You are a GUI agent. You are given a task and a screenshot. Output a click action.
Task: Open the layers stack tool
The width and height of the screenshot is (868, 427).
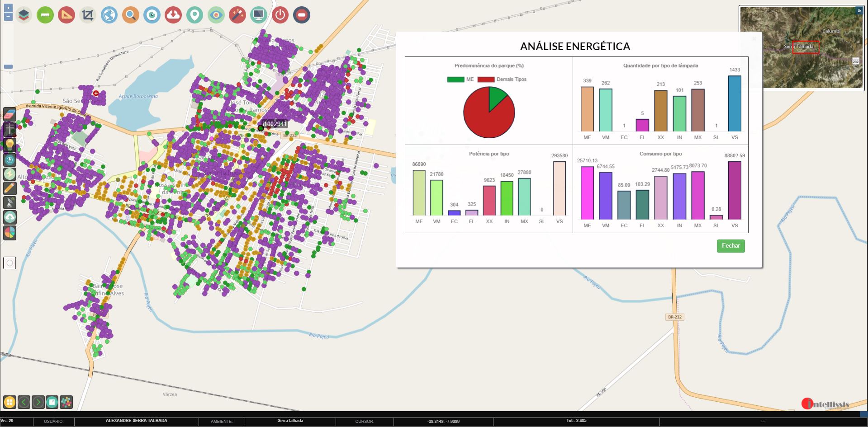[24, 15]
